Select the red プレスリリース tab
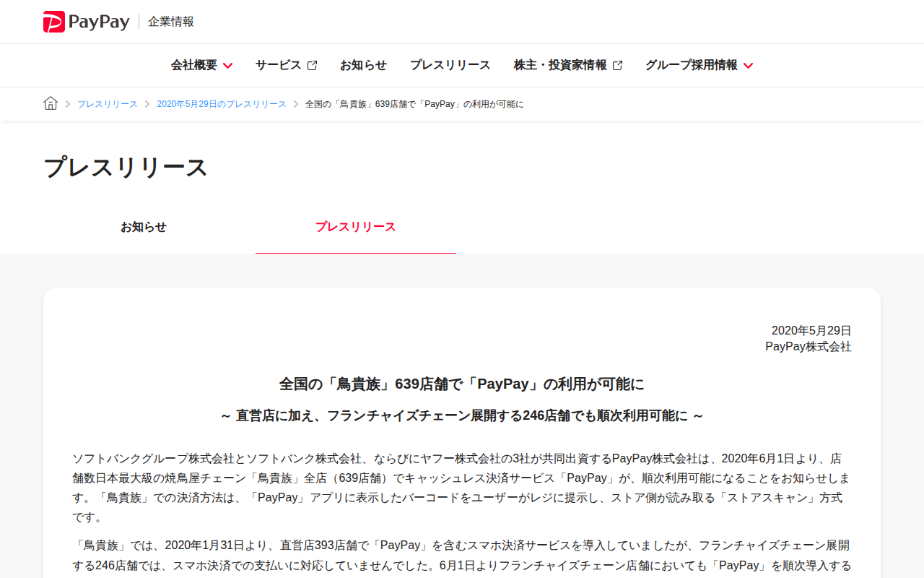The height and width of the screenshot is (578, 924). (x=356, y=227)
